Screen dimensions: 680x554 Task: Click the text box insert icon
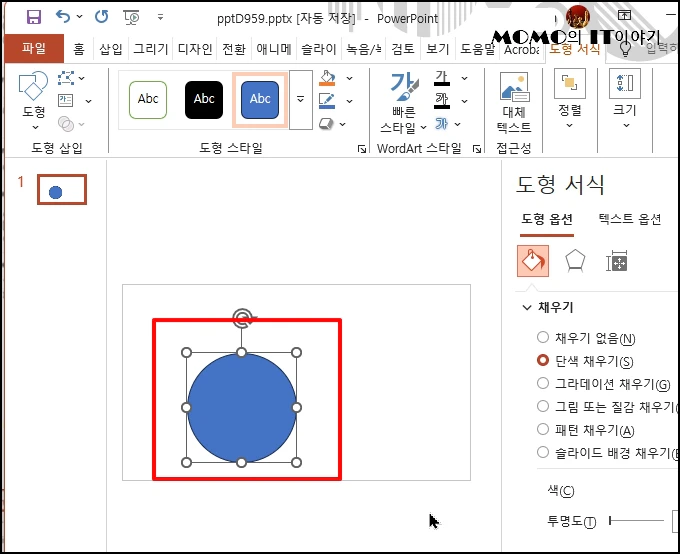[x=65, y=101]
